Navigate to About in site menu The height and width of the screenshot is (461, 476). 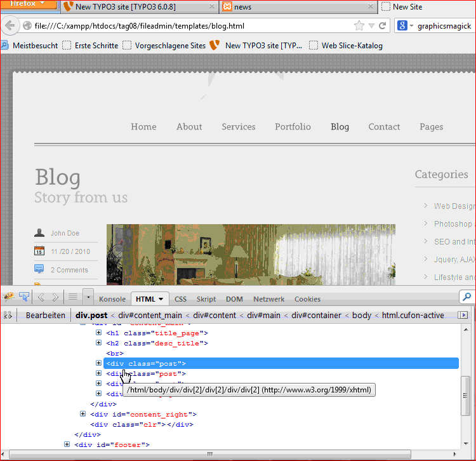189,126
